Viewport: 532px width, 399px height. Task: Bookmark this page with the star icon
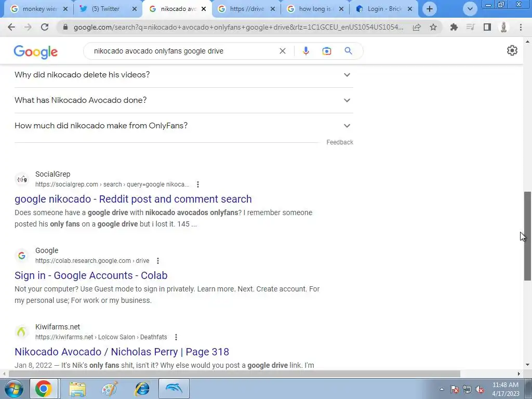[433, 27]
